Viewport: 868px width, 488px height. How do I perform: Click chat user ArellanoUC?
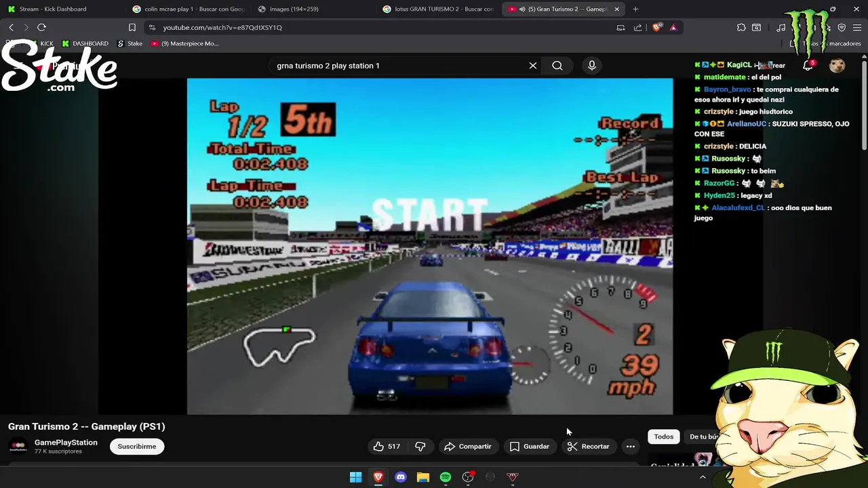746,124
